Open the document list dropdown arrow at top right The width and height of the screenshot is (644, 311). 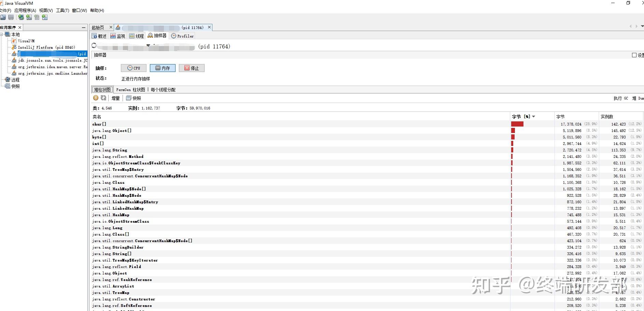coord(642,26)
